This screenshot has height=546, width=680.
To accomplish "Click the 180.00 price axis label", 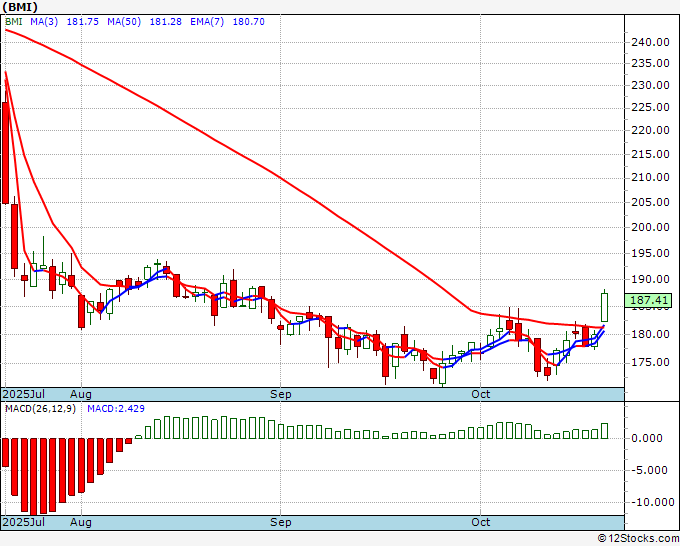I will tap(650, 334).
